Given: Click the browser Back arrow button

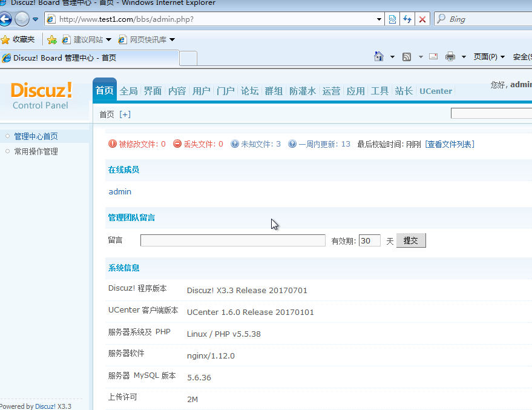Looking at the screenshot, I should coord(5,19).
